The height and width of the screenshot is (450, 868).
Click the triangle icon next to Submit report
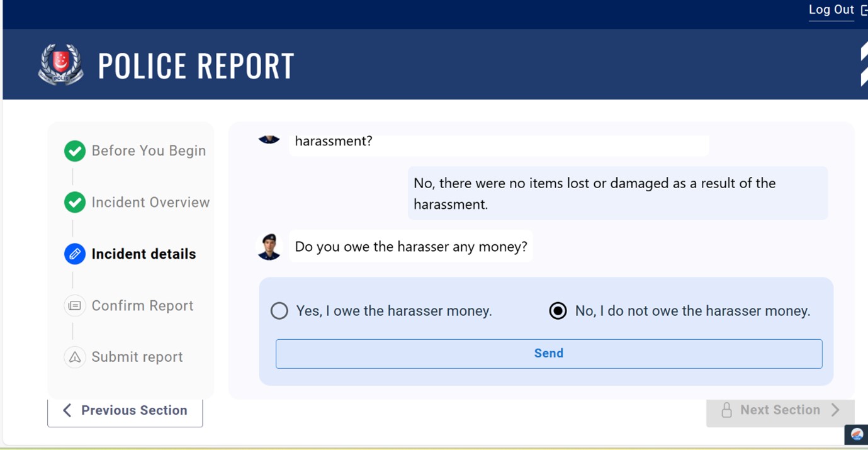pos(74,357)
